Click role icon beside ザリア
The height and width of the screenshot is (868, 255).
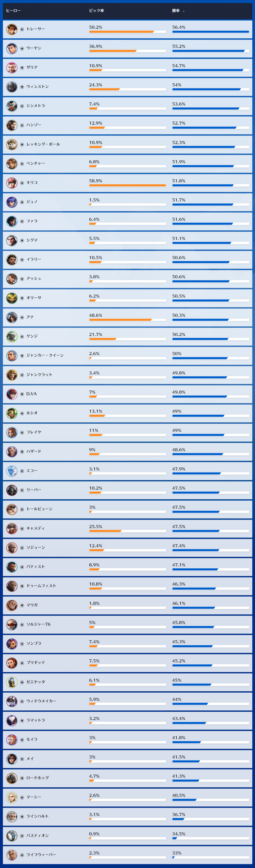click(22, 68)
